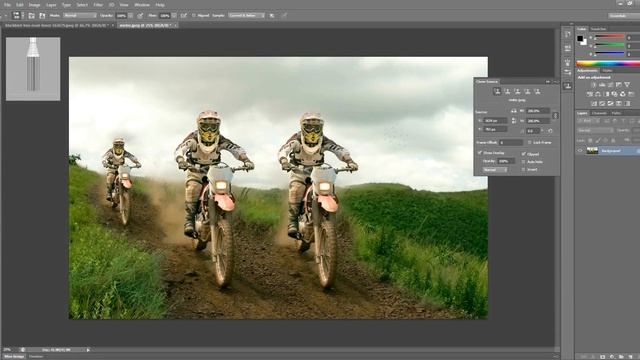Select the fourth clone source stamp icon
The image size is (640, 360).
pos(527,91)
